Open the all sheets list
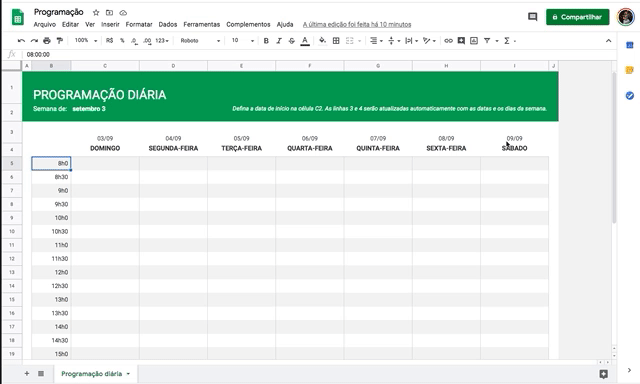The image size is (640, 384). (41, 373)
